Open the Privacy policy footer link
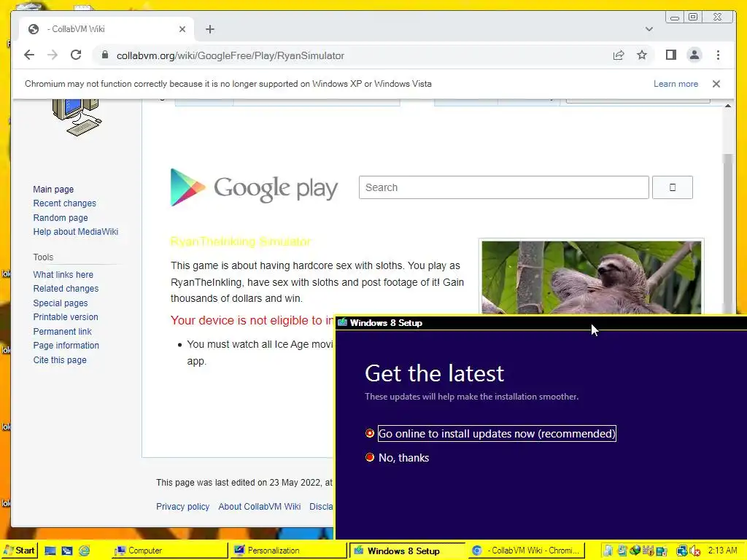 pos(182,507)
